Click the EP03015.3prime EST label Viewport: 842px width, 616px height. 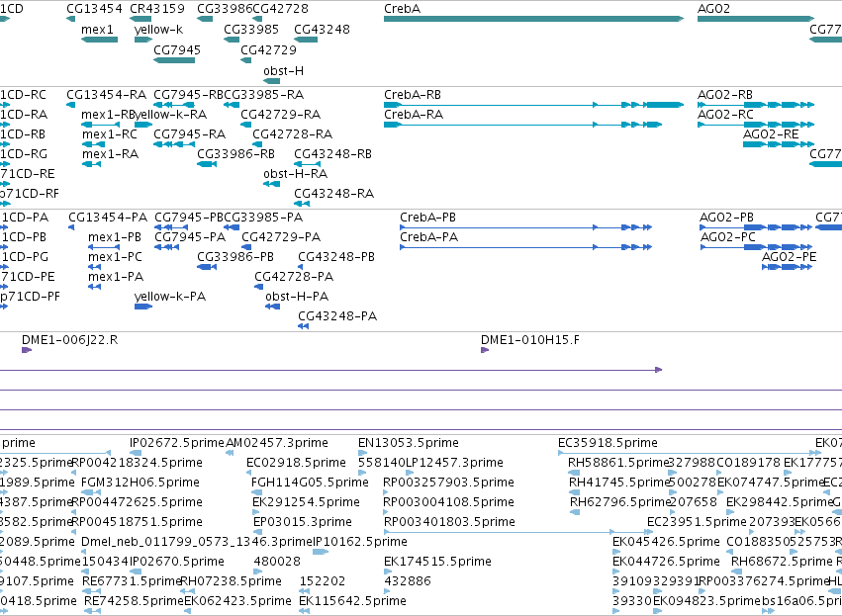point(303,523)
